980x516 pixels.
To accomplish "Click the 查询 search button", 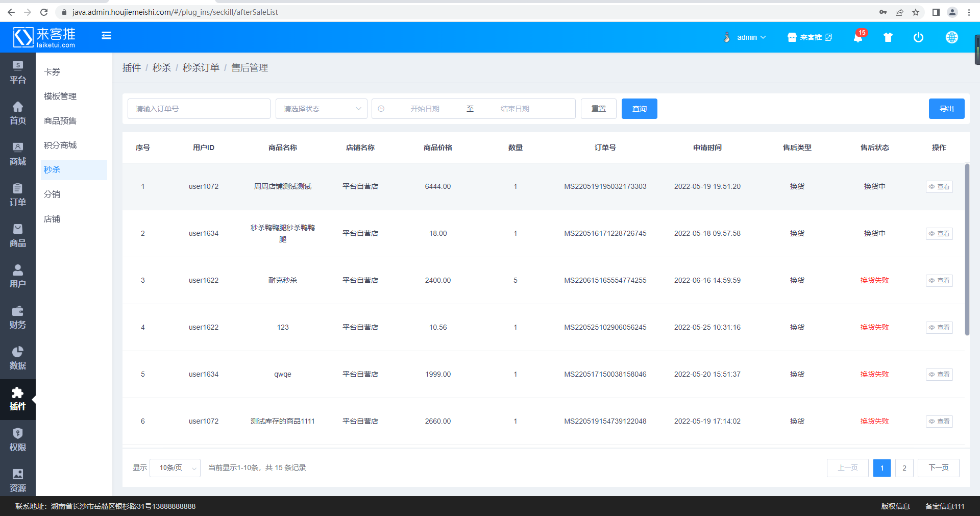I will pyautogui.click(x=640, y=109).
